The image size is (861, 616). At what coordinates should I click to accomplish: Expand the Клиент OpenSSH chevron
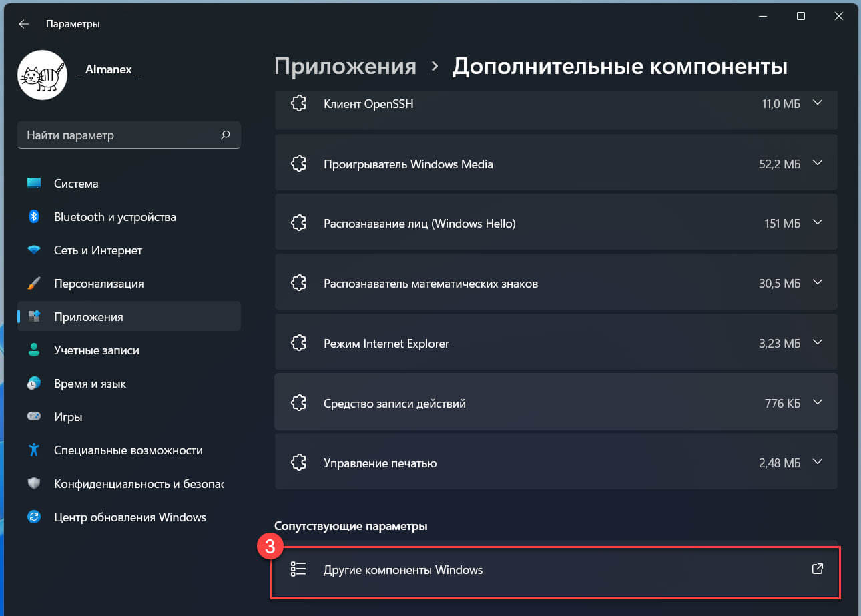click(x=818, y=103)
